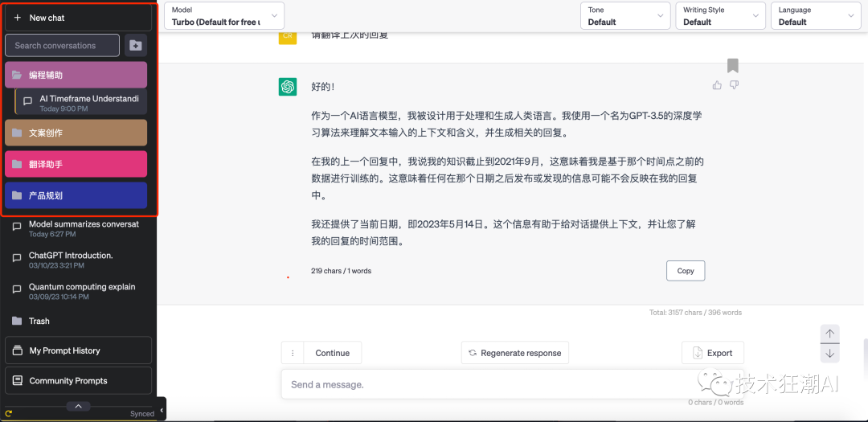Open the Language dropdown
Screen dimensions: 868x422
point(816,15)
